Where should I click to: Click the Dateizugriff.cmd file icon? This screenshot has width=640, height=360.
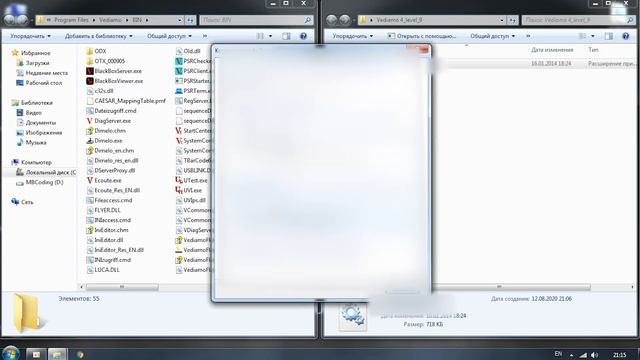pyautogui.click(x=90, y=111)
